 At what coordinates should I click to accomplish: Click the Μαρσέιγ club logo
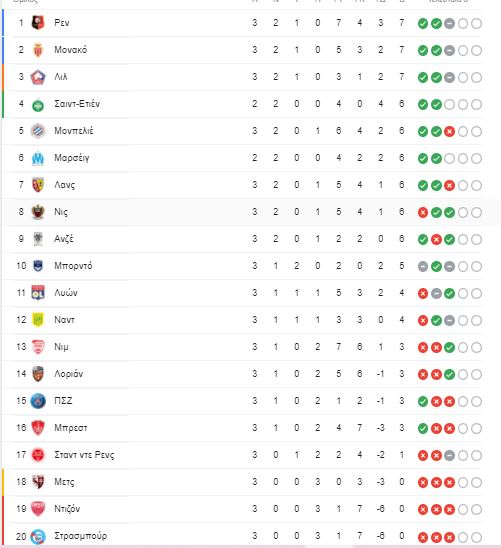[38, 158]
